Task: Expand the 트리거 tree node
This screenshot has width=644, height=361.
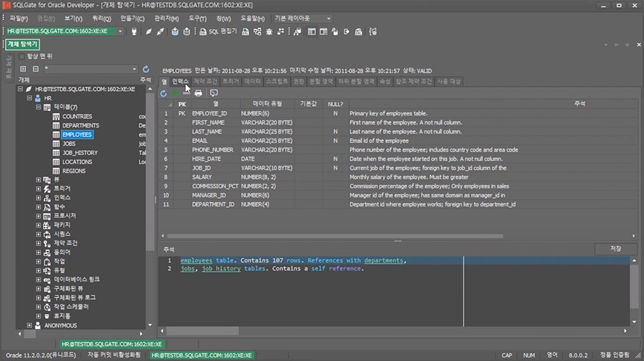Action: [x=38, y=189]
